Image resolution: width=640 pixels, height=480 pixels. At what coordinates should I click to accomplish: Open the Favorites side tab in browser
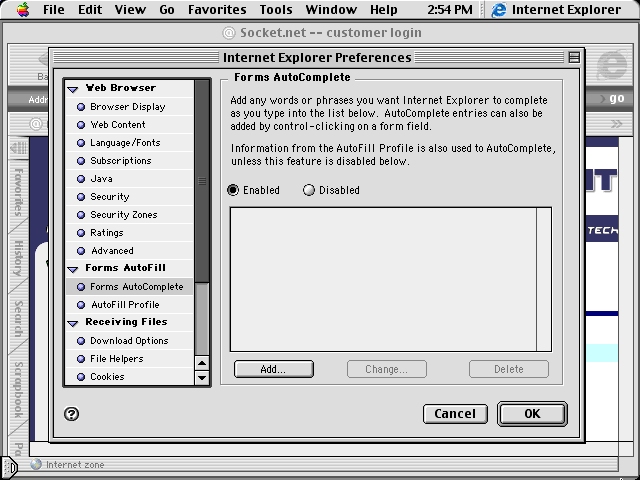(18, 191)
